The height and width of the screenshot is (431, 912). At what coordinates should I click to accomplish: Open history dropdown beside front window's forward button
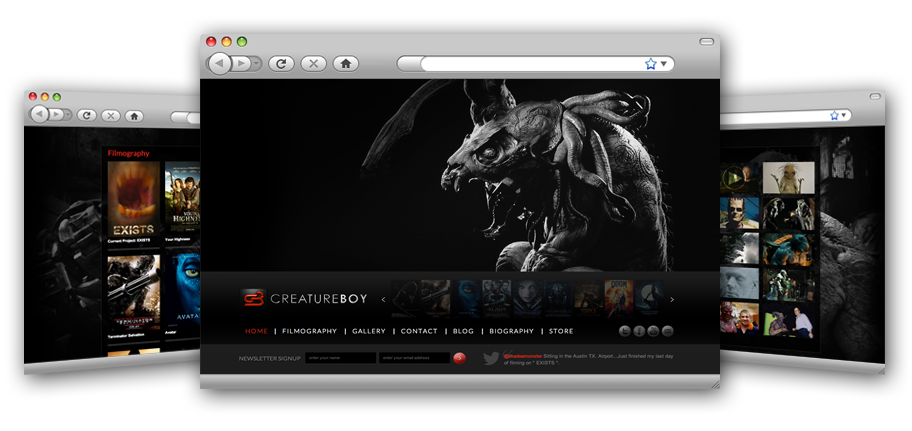pyautogui.click(x=256, y=63)
